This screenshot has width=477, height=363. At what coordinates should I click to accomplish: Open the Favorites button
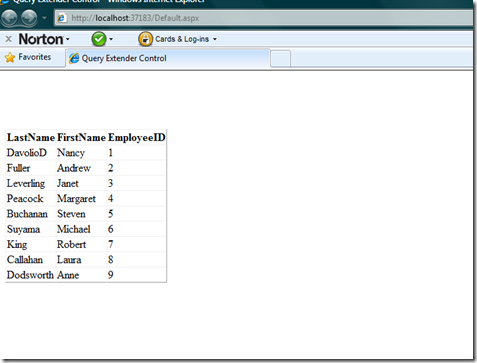click(28, 57)
